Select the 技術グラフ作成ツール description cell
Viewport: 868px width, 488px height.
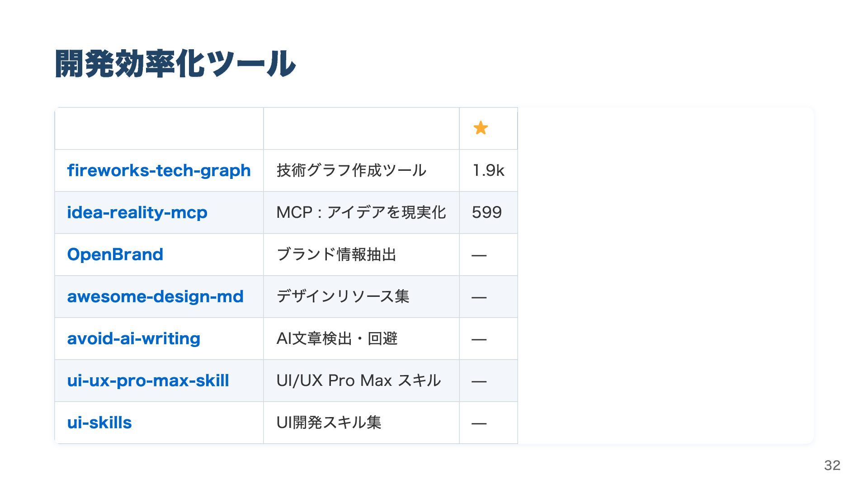pyautogui.click(x=351, y=170)
